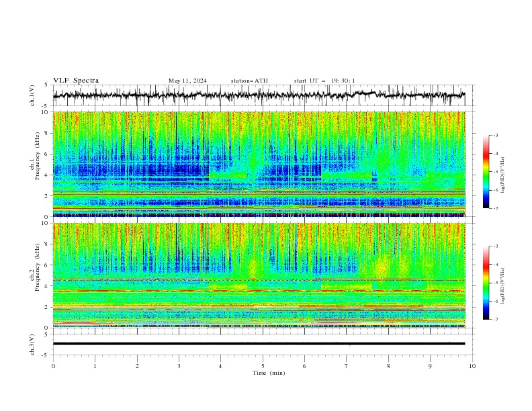
Task: Click the ch.3 black waveform band
Action: pos(259,344)
